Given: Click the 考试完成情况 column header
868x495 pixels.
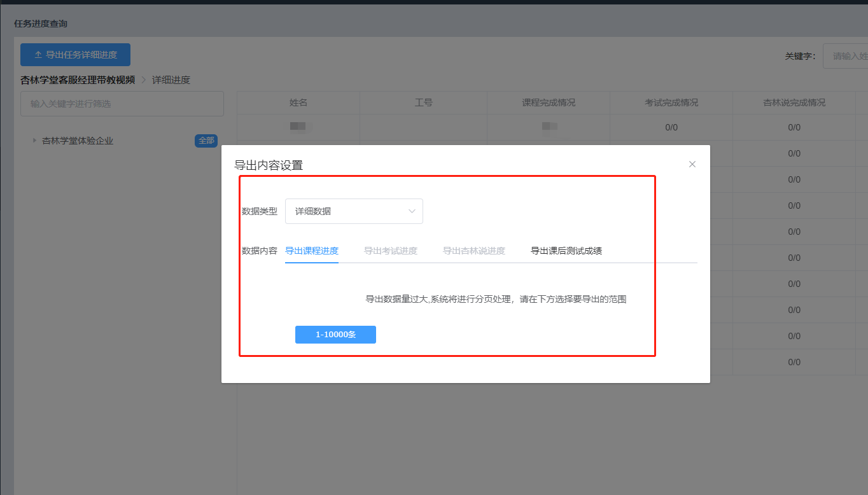Looking at the screenshot, I should (671, 102).
